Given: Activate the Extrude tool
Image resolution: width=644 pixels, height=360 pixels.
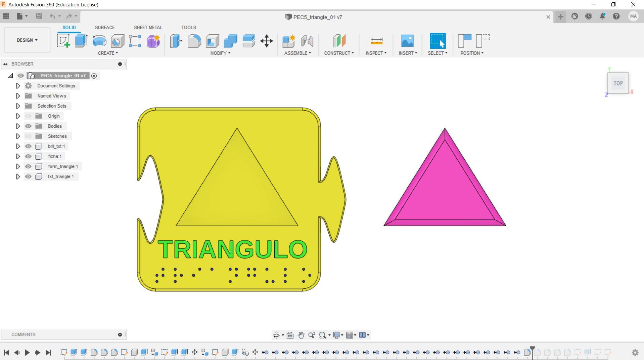Looking at the screenshot, I should coord(81,41).
